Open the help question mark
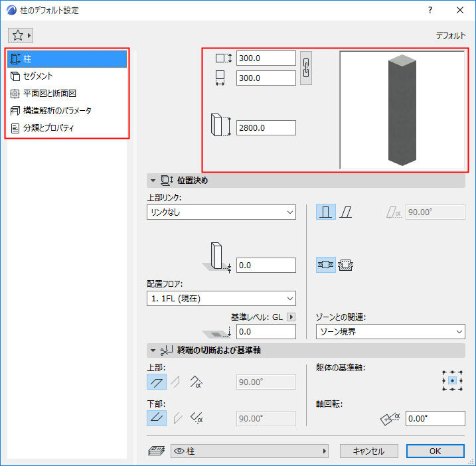Image resolution: width=476 pixels, height=466 pixels. tap(430, 11)
